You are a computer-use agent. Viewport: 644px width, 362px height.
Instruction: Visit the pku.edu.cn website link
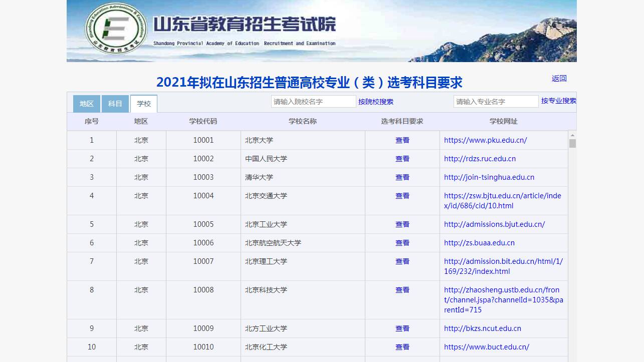coord(485,140)
